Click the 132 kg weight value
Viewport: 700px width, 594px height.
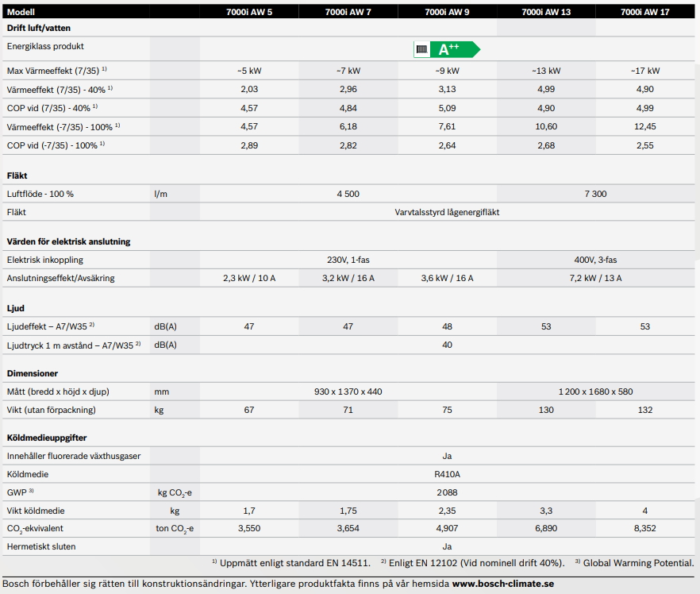[645, 410]
